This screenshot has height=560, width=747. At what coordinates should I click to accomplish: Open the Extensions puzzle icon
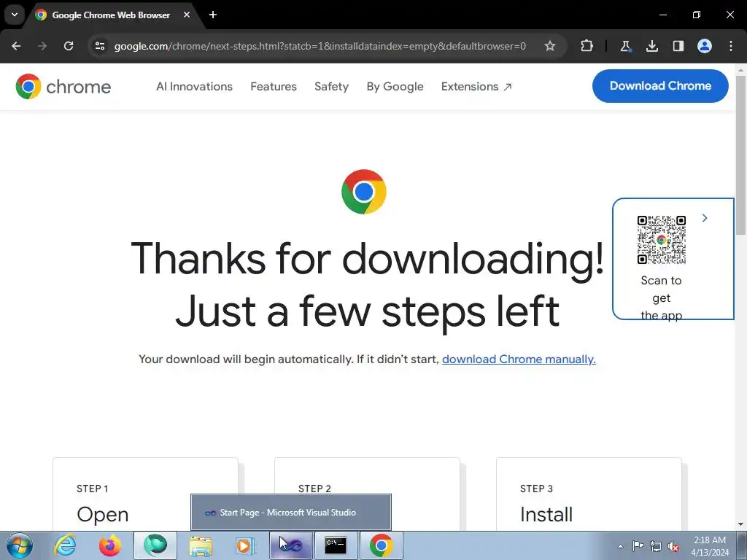tap(587, 46)
